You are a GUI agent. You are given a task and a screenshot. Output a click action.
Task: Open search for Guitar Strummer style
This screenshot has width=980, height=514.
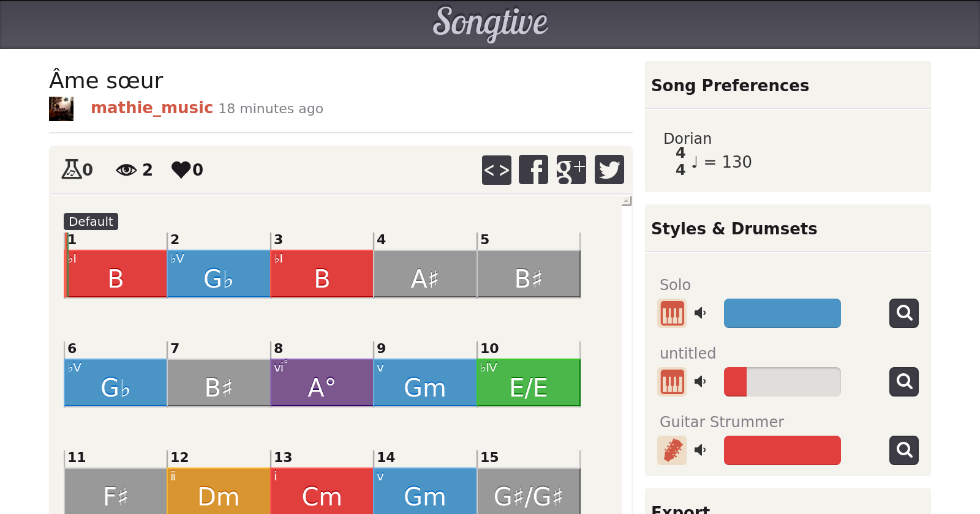point(903,450)
